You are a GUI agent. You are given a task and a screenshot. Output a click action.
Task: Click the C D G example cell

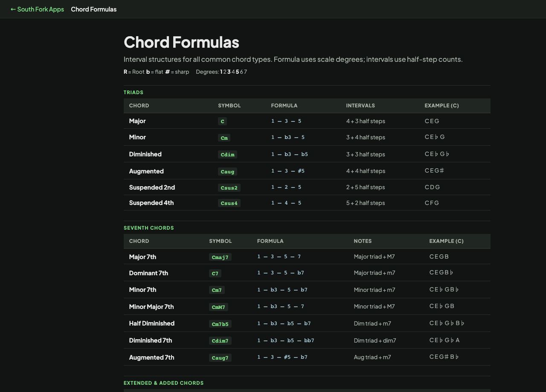(432, 187)
